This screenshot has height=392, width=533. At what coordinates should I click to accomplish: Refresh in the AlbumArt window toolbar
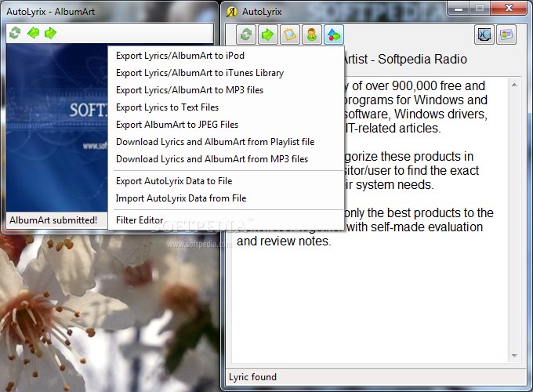point(15,33)
